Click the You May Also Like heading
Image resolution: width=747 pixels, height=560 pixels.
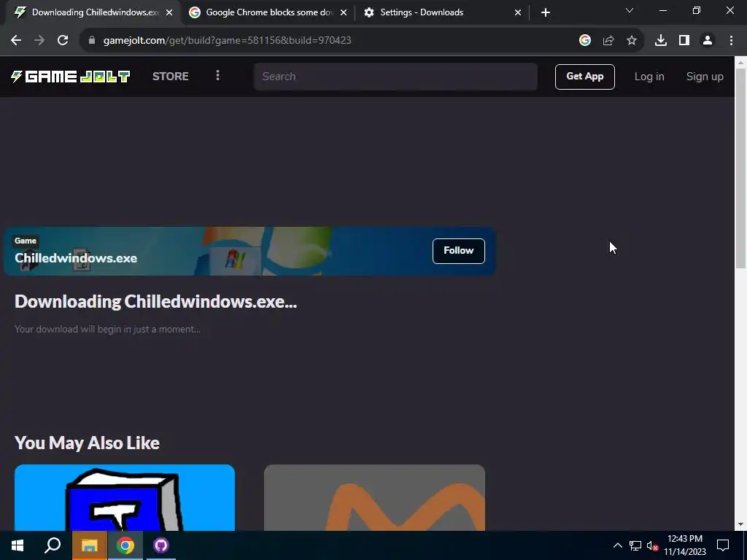(x=88, y=443)
